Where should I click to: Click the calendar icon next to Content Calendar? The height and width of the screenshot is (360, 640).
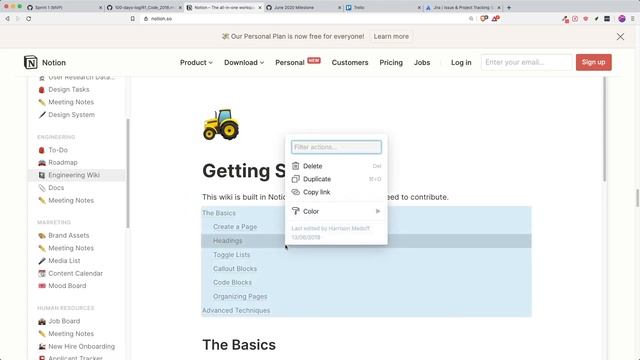click(42, 273)
